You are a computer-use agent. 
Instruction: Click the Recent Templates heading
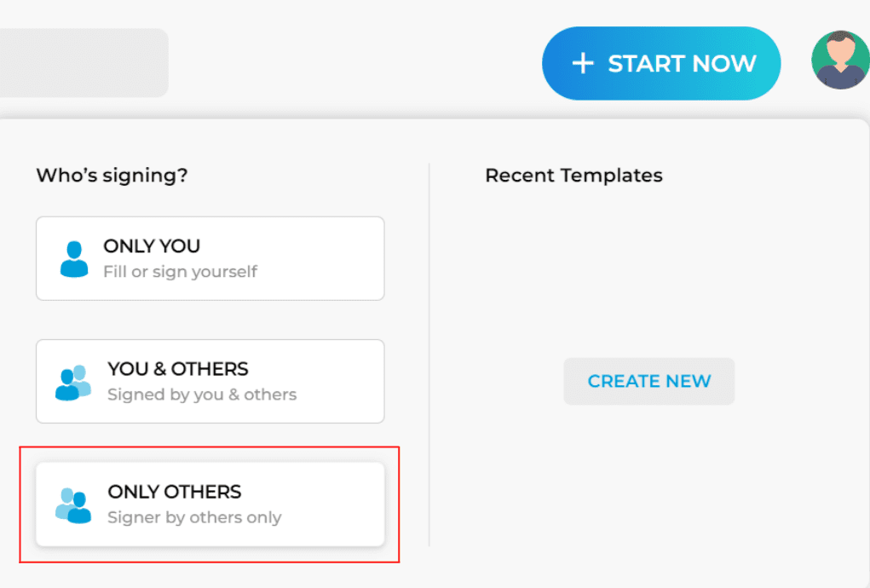(x=573, y=176)
